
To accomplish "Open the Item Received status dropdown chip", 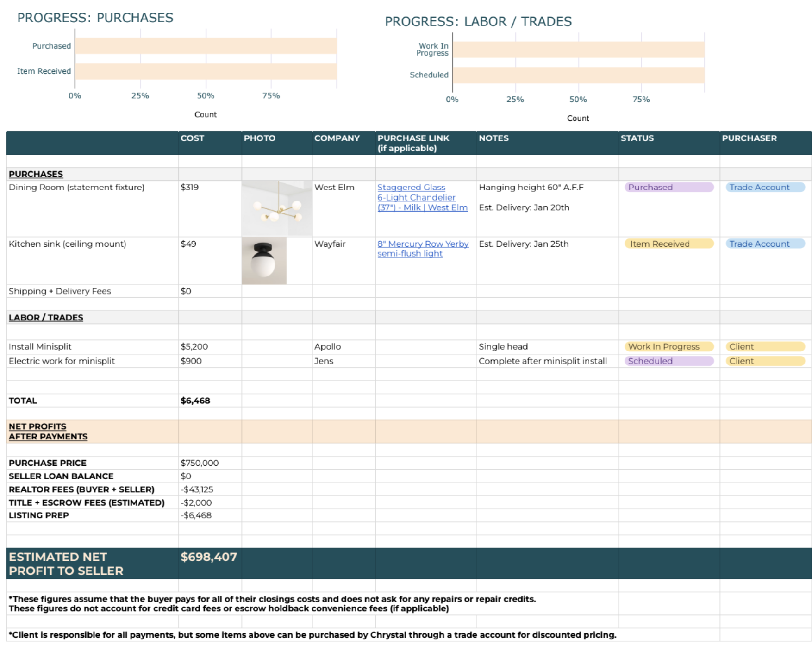I will pos(669,244).
